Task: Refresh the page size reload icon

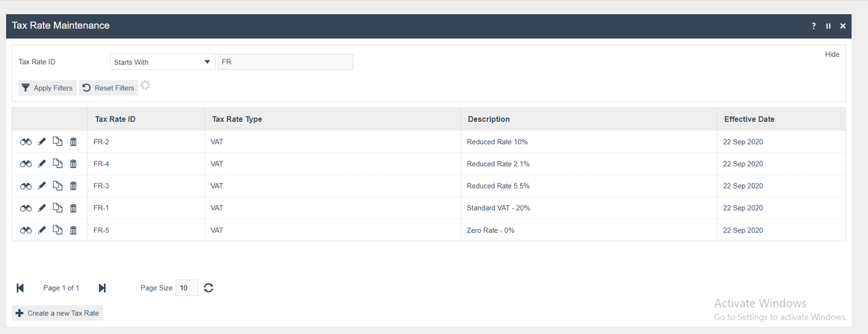Action: 208,288
